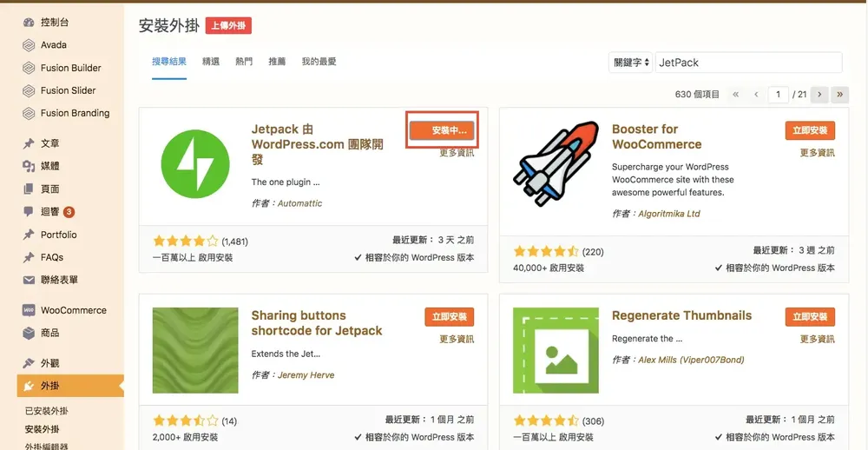The image size is (868, 450).
Task: Click the comment bubble icon beside 迴響
Action: pos(29,212)
